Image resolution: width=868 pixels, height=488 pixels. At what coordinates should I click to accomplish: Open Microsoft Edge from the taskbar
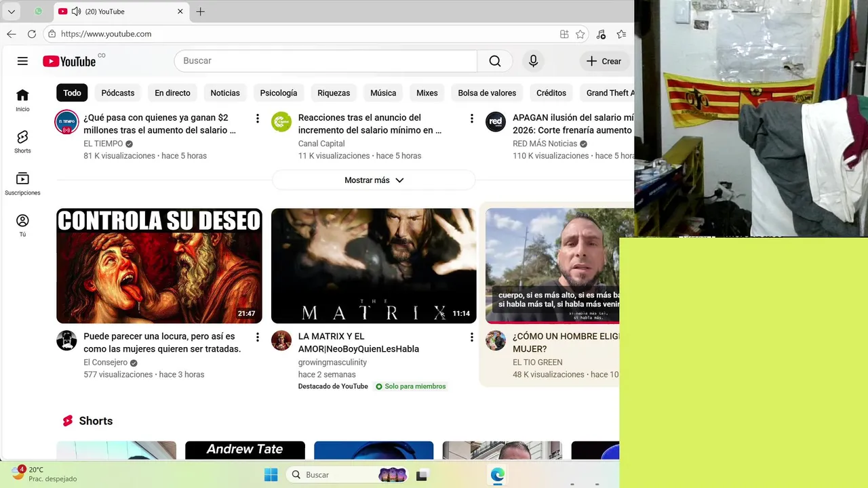[498, 475]
